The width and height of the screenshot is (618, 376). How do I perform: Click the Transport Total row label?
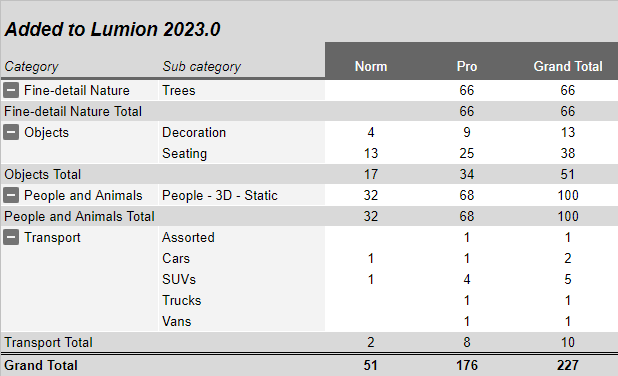pos(48,342)
